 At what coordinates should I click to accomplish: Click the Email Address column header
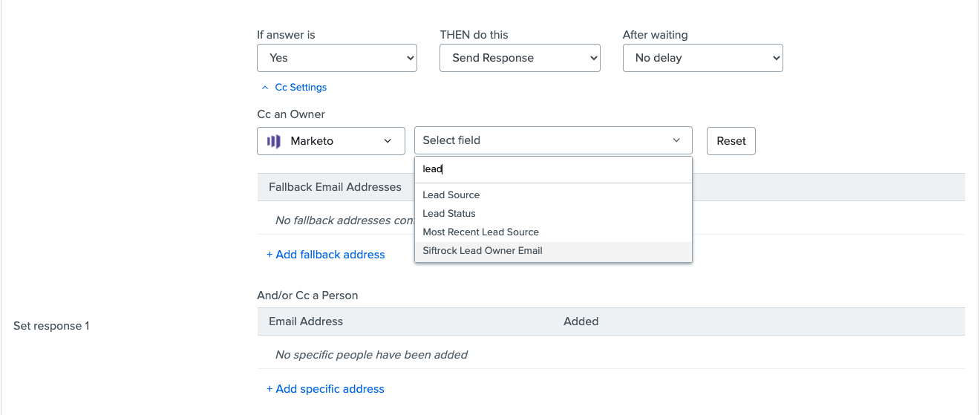(306, 321)
